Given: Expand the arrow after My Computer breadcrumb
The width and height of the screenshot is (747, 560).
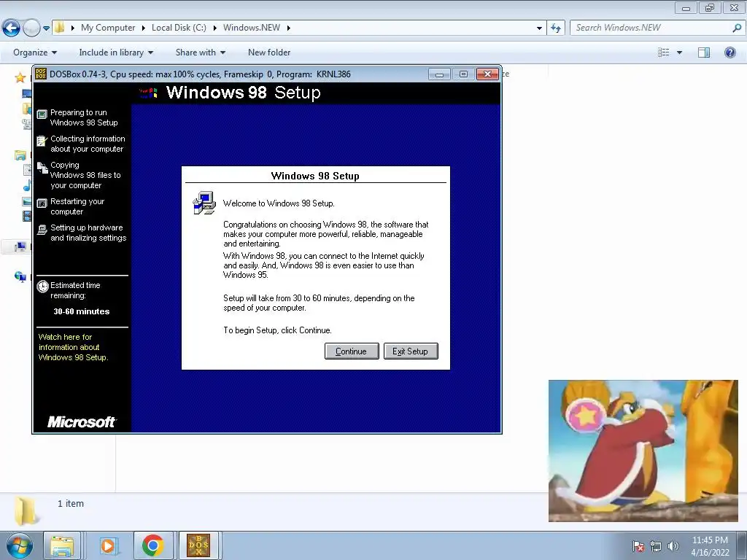Looking at the screenshot, I should click(144, 28).
